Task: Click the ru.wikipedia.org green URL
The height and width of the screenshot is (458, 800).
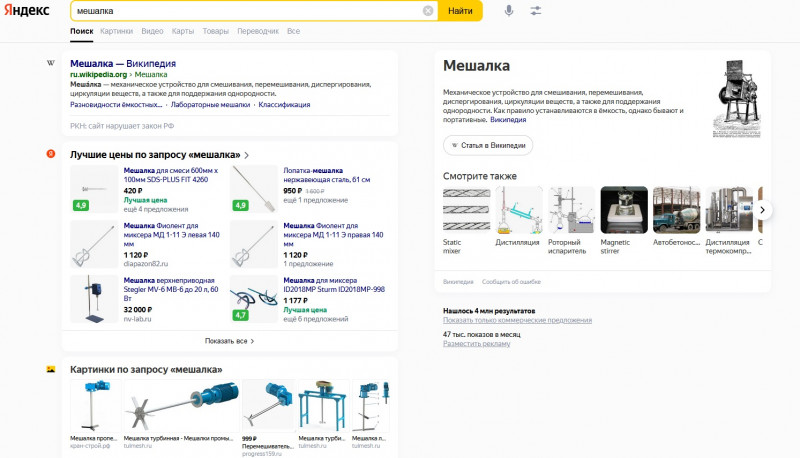Action: [x=98, y=74]
